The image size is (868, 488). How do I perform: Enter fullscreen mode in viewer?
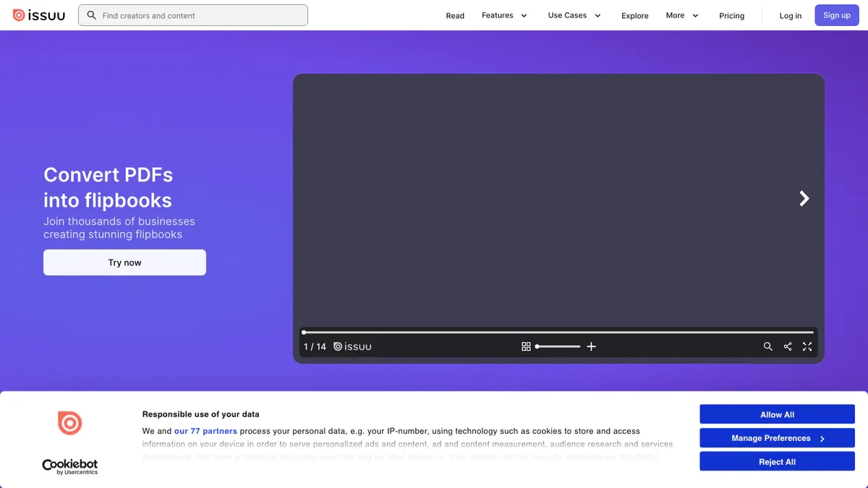pos(807,346)
